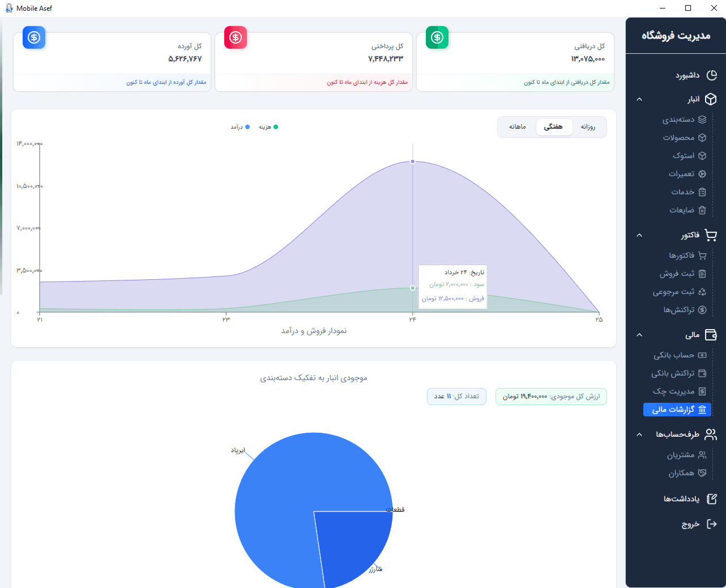Toggle the درآمد legend series
Screen dimensions: 726x588
pyautogui.click(x=240, y=127)
